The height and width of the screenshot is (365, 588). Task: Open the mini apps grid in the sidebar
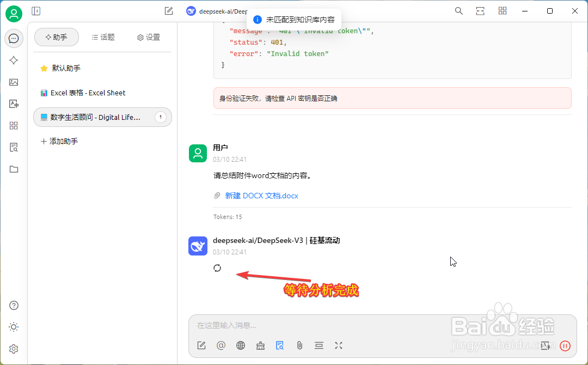14,126
